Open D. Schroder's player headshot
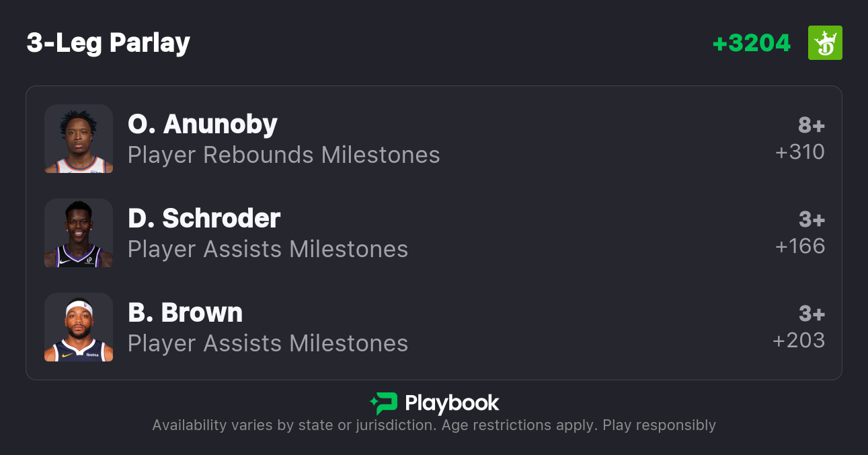The image size is (868, 455). coord(79,233)
